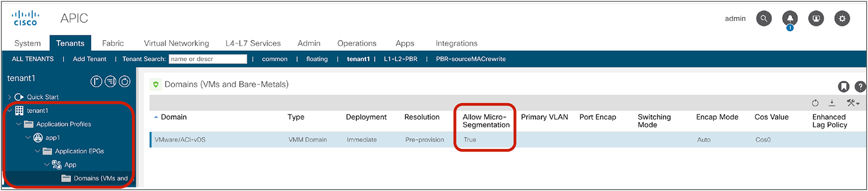Open the Apps tab
868x191 pixels.
[405, 43]
